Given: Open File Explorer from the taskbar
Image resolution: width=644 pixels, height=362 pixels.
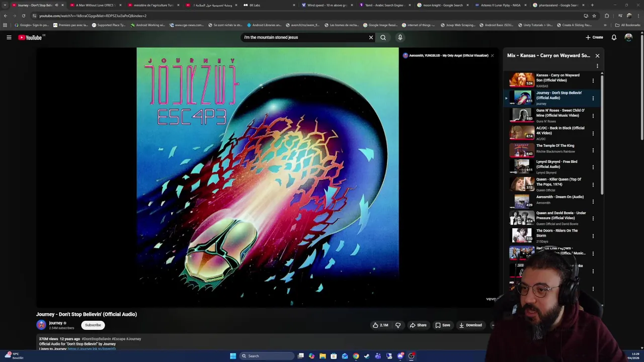Looking at the screenshot, I should (323, 356).
